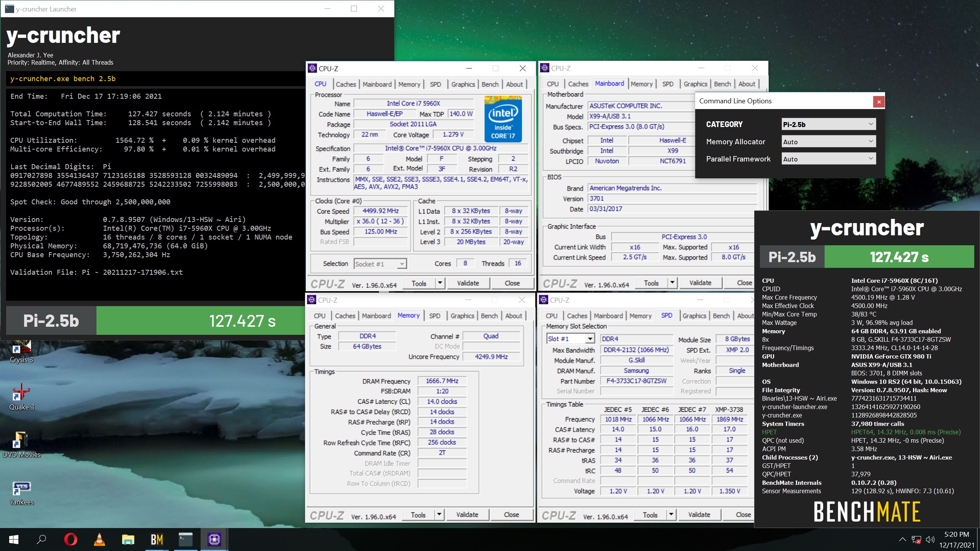Open Bench tab in top-left CPU-Z
Viewport: 980px width, 551px height.
(x=490, y=84)
